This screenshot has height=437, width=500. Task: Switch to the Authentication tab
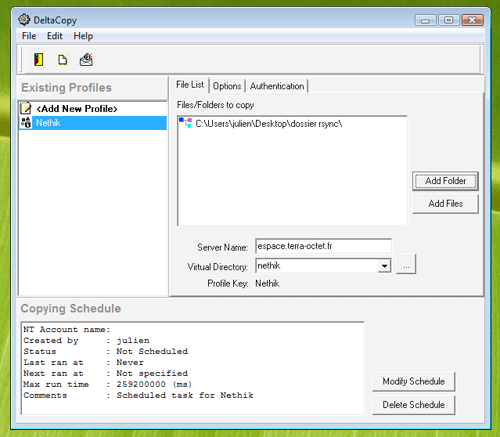point(277,86)
